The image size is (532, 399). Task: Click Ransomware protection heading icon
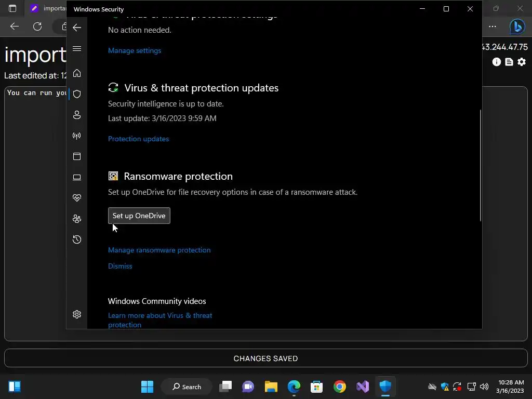(113, 176)
